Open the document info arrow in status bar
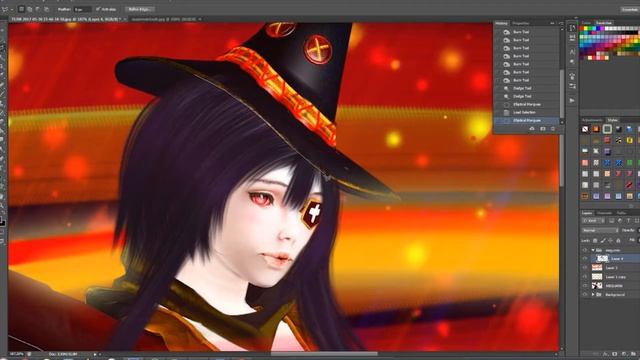The width and height of the screenshot is (640, 360). (x=95, y=354)
